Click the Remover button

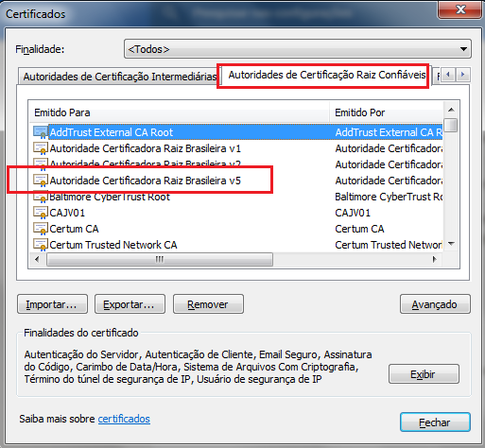(208, 304)
